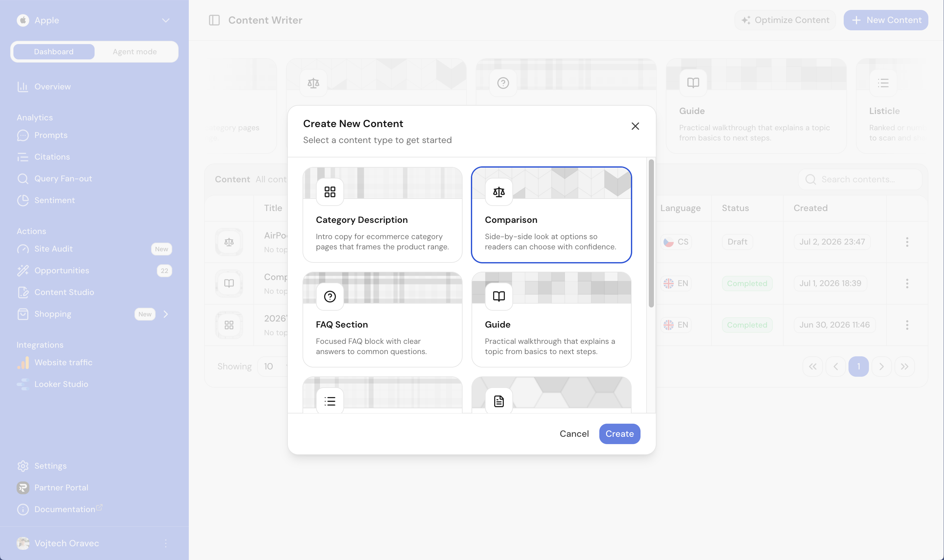The width and height of the screenshot is (944, 560).
Task: Click the Comparison scales icon in dialog
Action: tap(499, 192)
